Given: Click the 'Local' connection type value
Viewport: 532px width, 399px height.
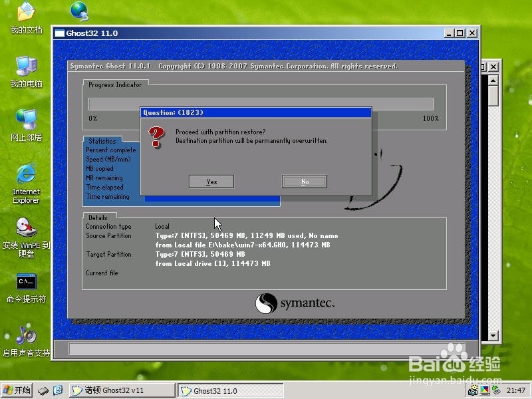Looking at the screenshot, I should pos(162,226).
